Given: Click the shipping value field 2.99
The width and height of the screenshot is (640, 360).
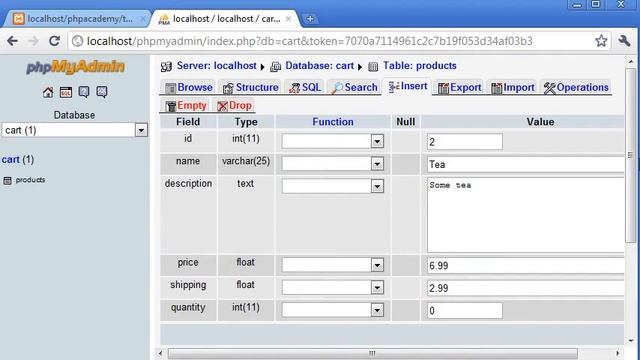Looking at the screenshot, I should [526, 288].
